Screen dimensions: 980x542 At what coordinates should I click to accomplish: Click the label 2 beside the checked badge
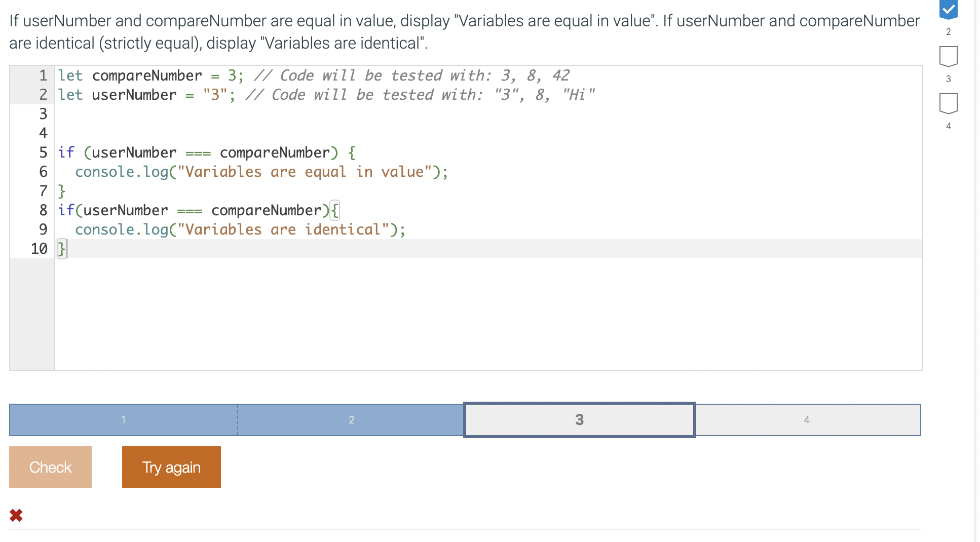[948, 31]
